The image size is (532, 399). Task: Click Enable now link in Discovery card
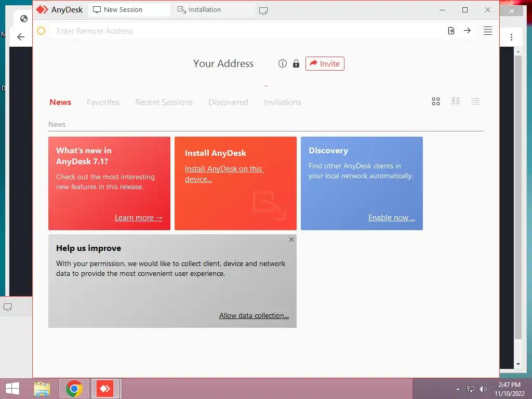392,218
